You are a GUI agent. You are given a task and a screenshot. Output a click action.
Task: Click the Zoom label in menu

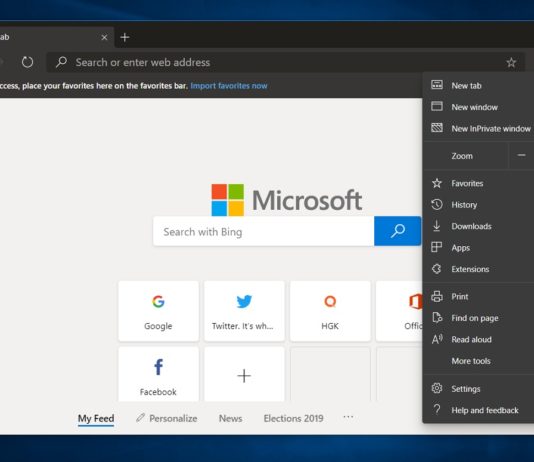click(462, 156)
